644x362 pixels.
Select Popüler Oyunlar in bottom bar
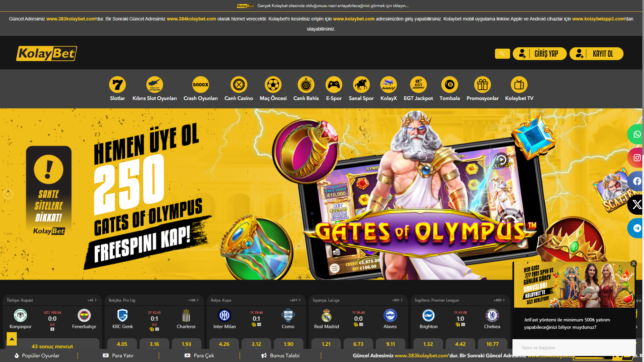point(37,356)
